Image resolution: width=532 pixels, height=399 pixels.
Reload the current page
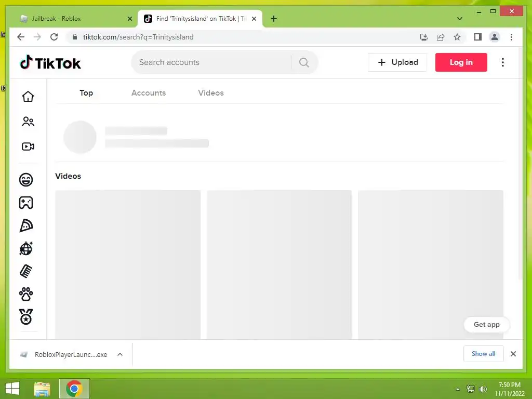54,37
